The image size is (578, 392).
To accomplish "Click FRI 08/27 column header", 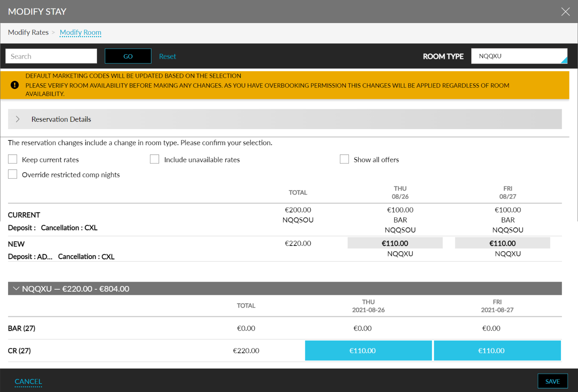I will coord(508,193).
